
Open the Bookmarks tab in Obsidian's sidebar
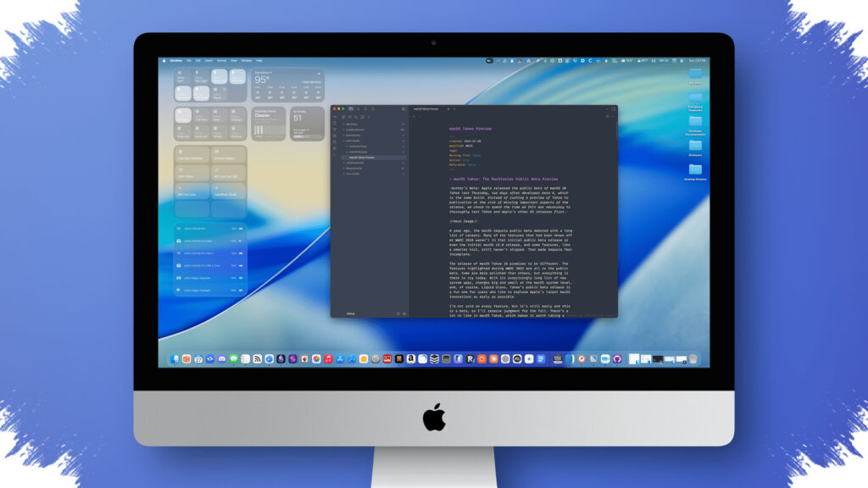click(x=365, y=109)
